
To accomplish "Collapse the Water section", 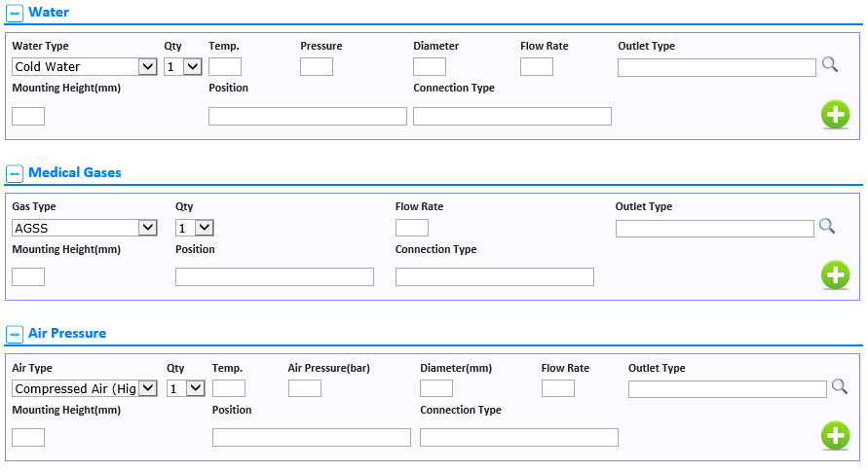I will [15, 13].
